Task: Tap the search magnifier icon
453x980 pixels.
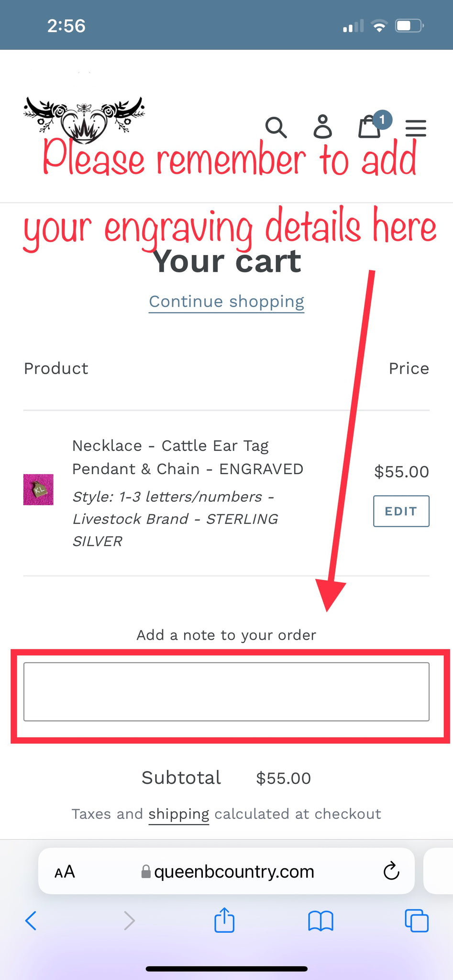Action: 276,127
